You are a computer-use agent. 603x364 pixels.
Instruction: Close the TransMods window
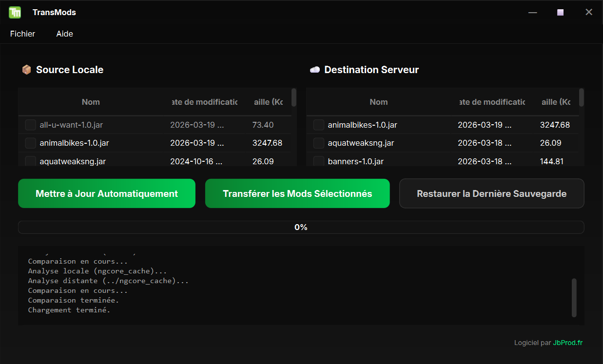click(589, 12)
